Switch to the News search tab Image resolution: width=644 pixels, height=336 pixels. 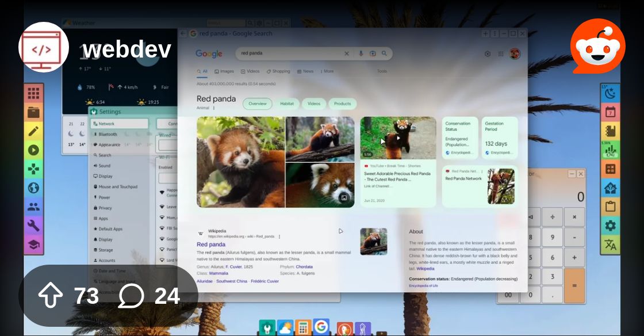click(x=305, y=71)
